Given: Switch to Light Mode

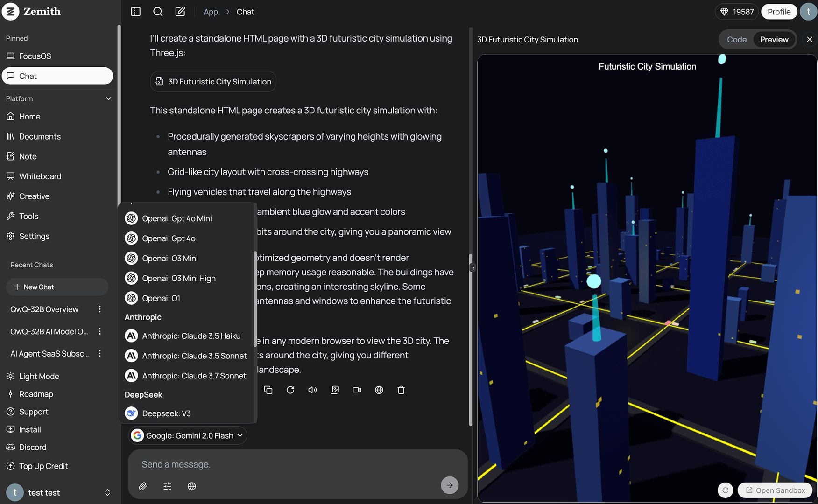Looking at the screenshot, I should (x=39, y=376).
